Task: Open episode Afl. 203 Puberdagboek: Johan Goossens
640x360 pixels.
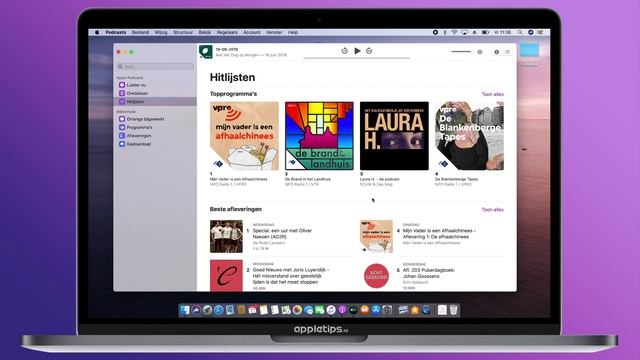Action: [429, 273]
